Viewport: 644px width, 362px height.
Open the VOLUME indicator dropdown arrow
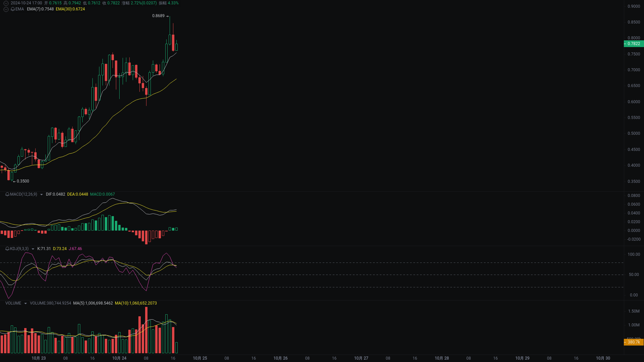[x=26, y=303]
